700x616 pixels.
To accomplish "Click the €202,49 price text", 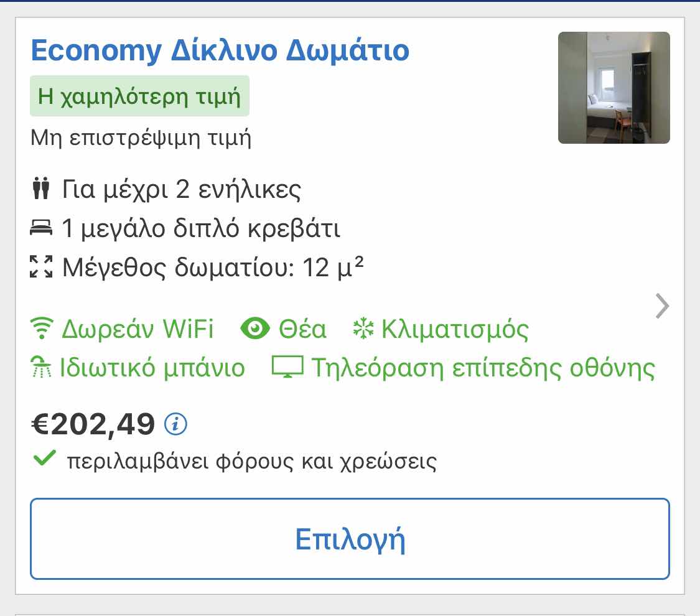I will click(x=93, y=424).
